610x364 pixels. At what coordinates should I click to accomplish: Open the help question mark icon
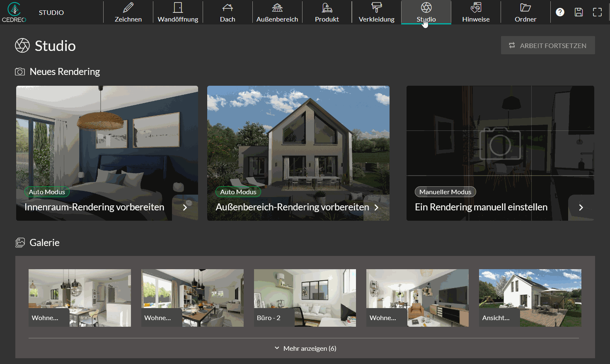(x=560, y=12)
